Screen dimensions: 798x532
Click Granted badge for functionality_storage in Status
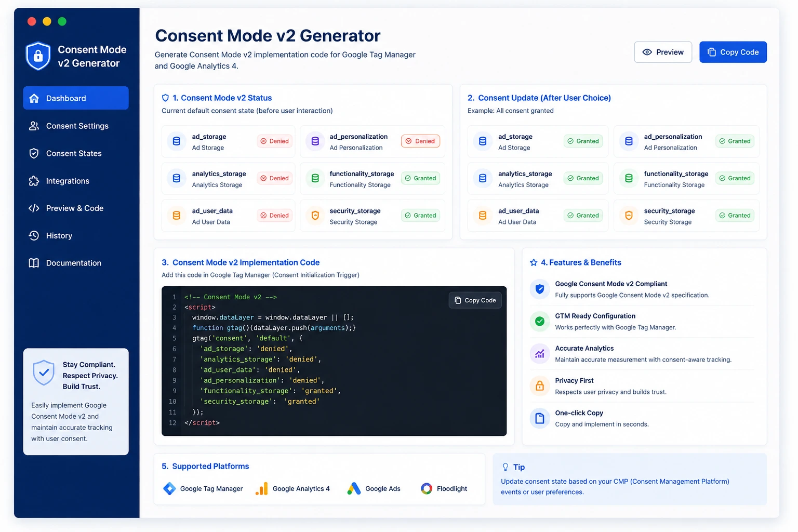[420, 178]
